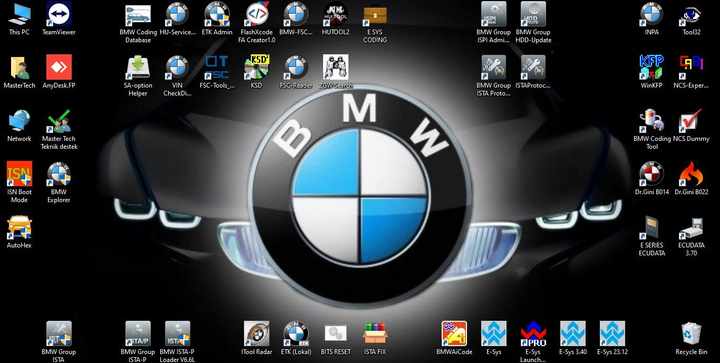Open BMW Explorer shortcut
The width and height of the screenshot is (720, 363).
coord(59,182)
